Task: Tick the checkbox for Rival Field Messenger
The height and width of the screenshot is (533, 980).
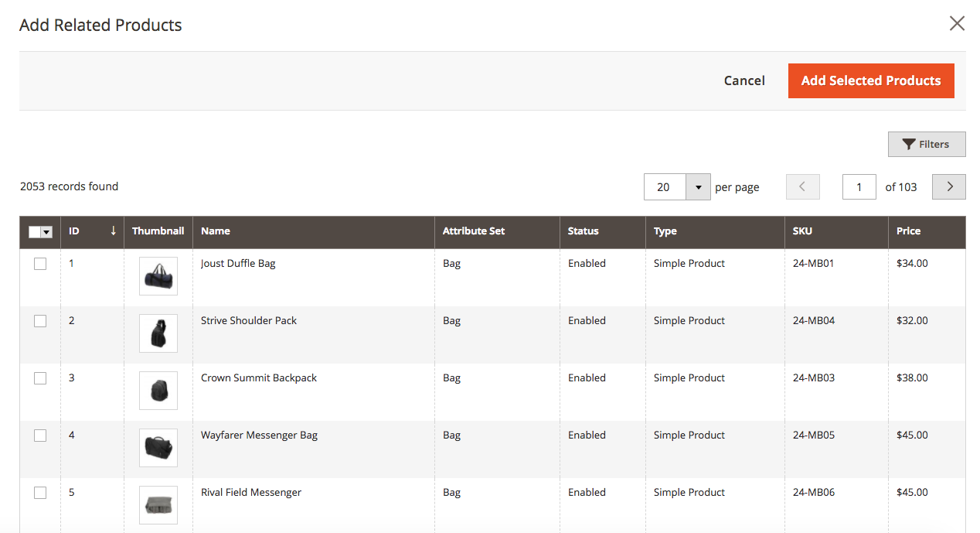Action: click(x=40, y=492)
